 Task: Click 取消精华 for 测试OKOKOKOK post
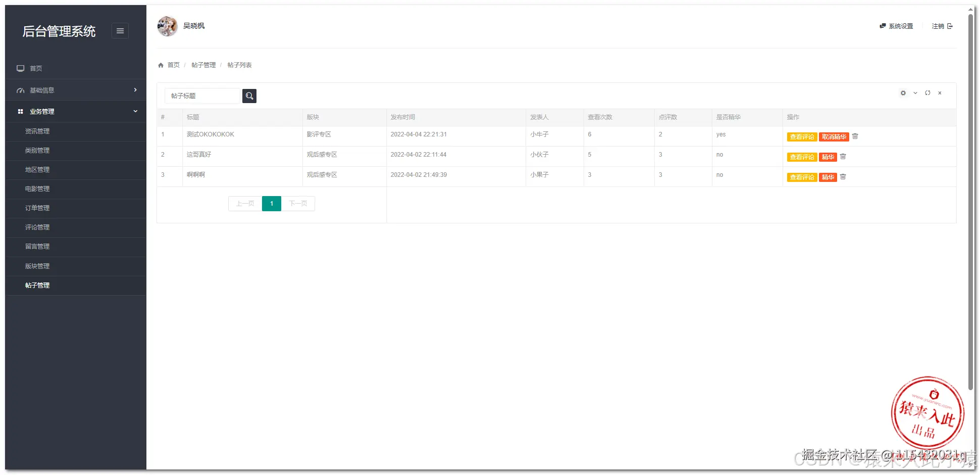click(834, 137)
